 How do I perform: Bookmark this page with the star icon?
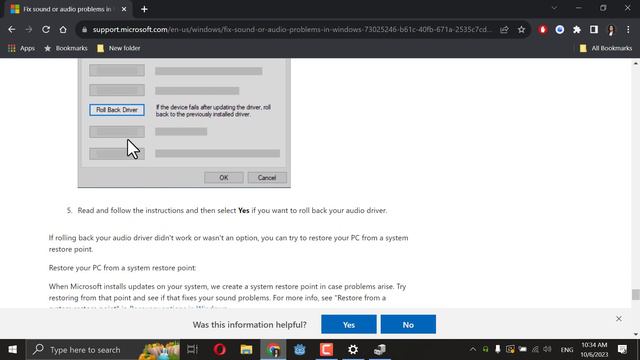pos(521,29)
